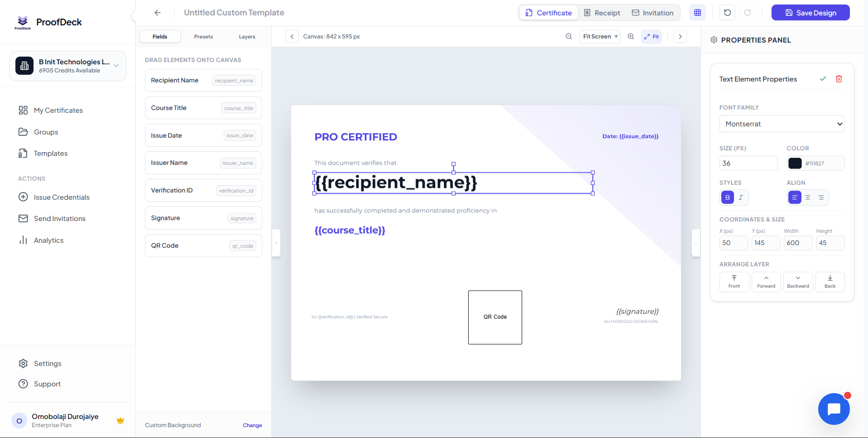Open the text color swatch picker
The image size is (868, 438).
point(795,164)
